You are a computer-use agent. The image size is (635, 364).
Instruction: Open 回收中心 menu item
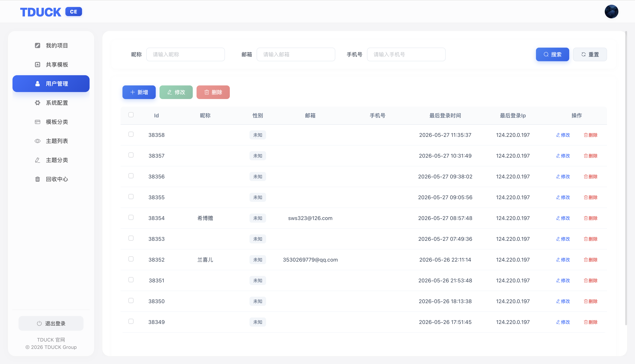tap(51, 179)
